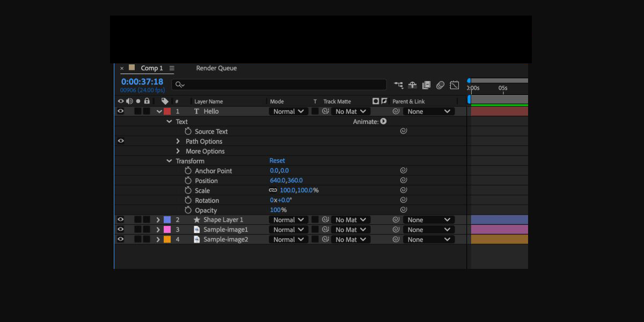The height and width of the screenshot is (322, 644).
Task: Hide the Sample-image2 layer
Action: pos(121,239)
